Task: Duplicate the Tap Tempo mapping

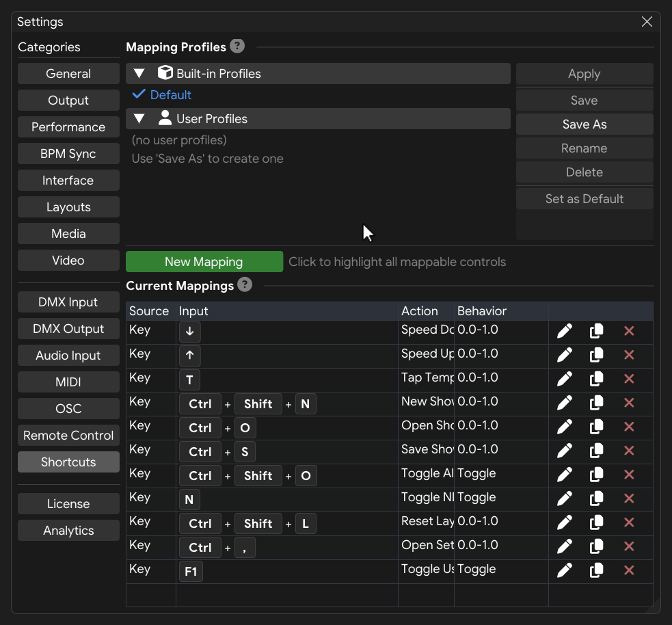Action: tap(597, 379)
